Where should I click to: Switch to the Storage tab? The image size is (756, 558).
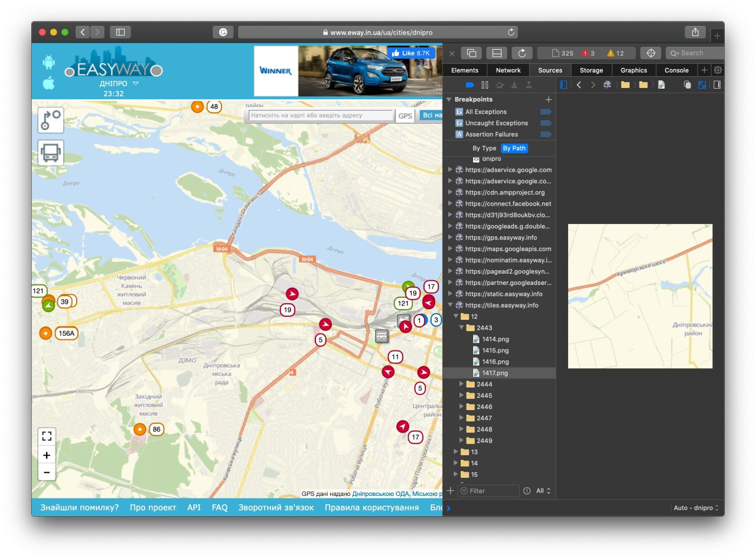click(x=591, y=70)
